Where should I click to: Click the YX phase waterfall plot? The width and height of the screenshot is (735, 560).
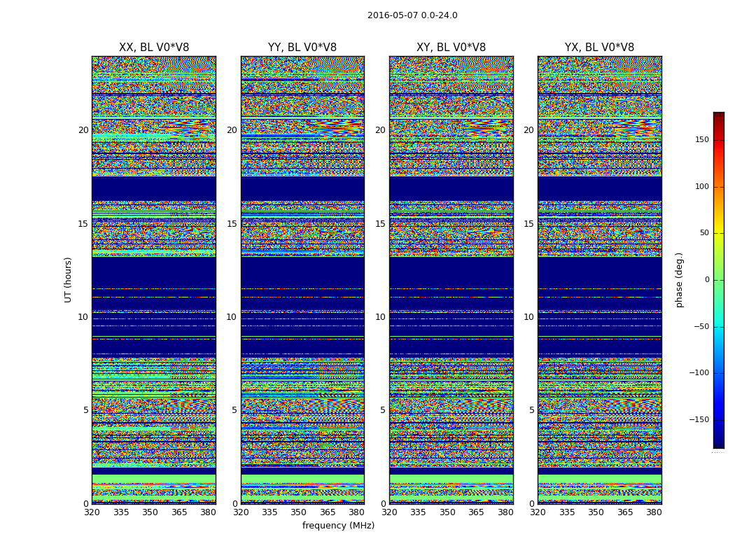tap(599, 280)
